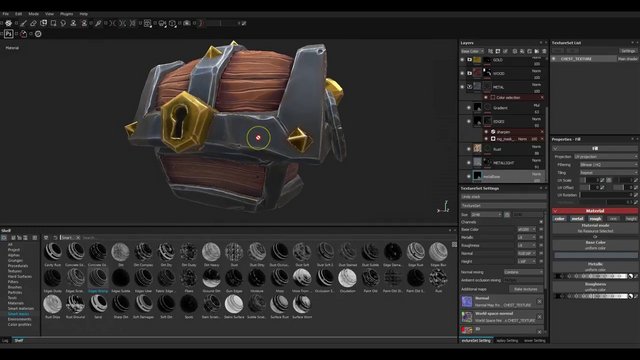This screenshot has height=360, width=640.
Task: Select the Projection tool
Action: click(43, 23)
